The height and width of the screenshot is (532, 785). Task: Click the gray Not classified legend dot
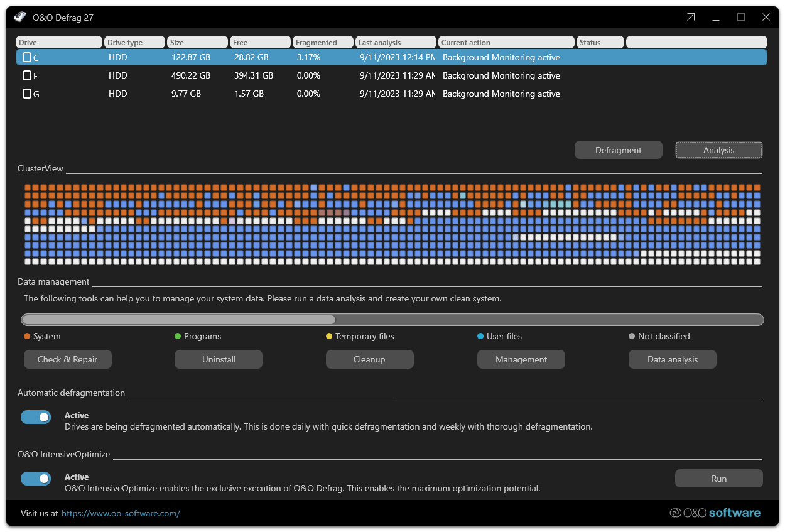pyautogui.click(x=631, y=336)
